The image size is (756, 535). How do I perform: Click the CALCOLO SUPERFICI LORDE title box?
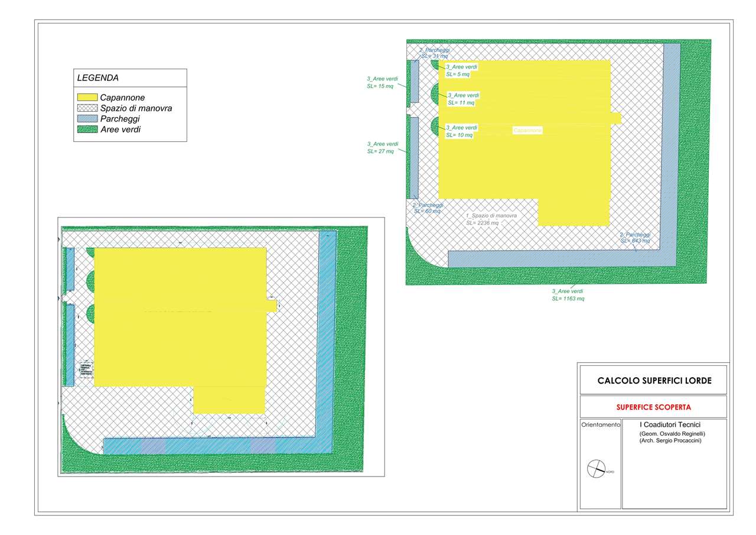pyautogui.click(x=654, y=381)
